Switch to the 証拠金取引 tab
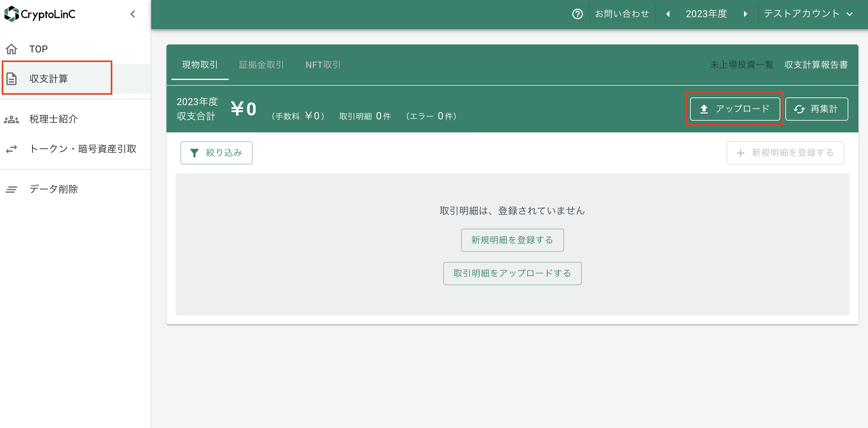868x428 pixels. (x=261, y=65)
